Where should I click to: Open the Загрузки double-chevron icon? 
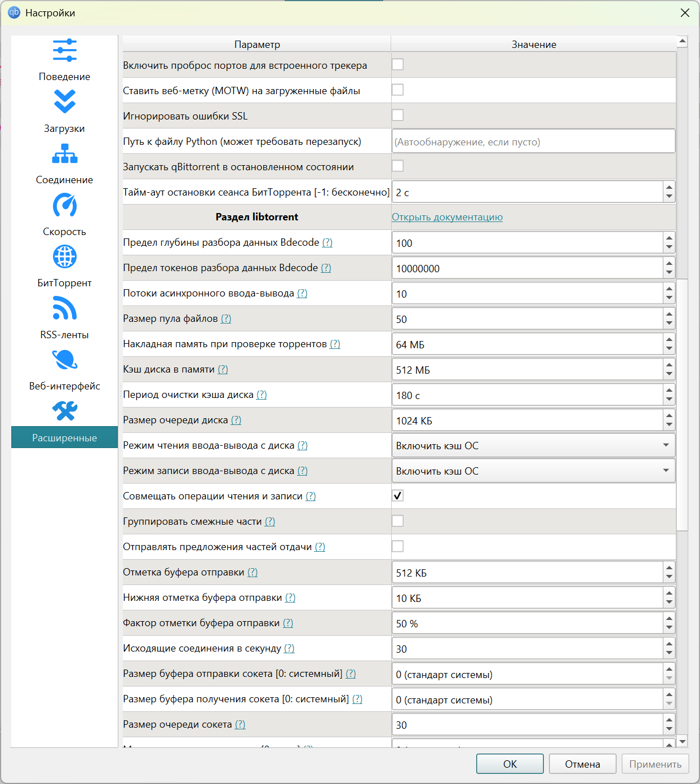coord(65,102)
